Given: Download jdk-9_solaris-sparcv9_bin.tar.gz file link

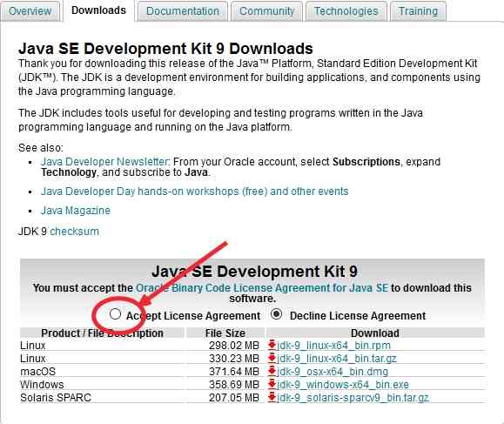Looking at the screenshot, I should coord(353,398).
